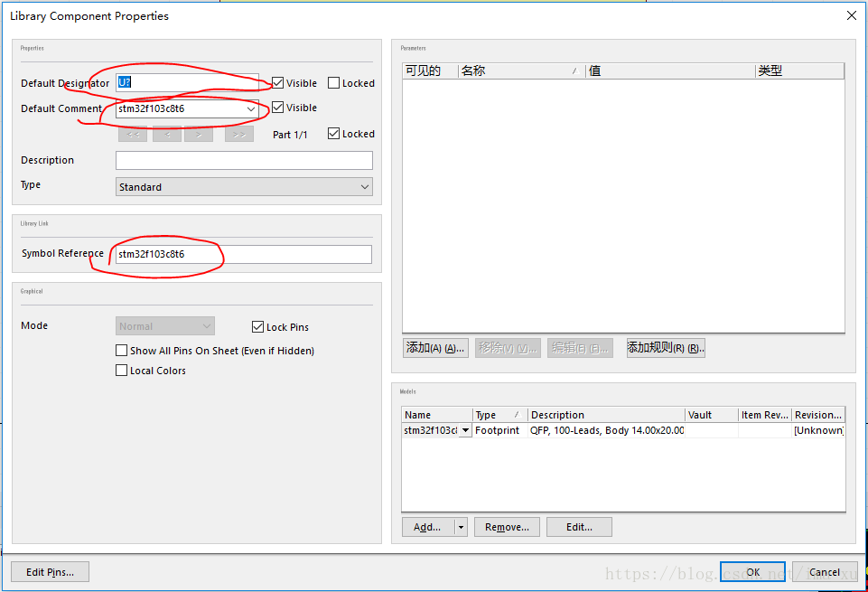This screenshot has width=868, height=592.
Task: Click the last part '>>' button
Action: click(x=238, y=134)
